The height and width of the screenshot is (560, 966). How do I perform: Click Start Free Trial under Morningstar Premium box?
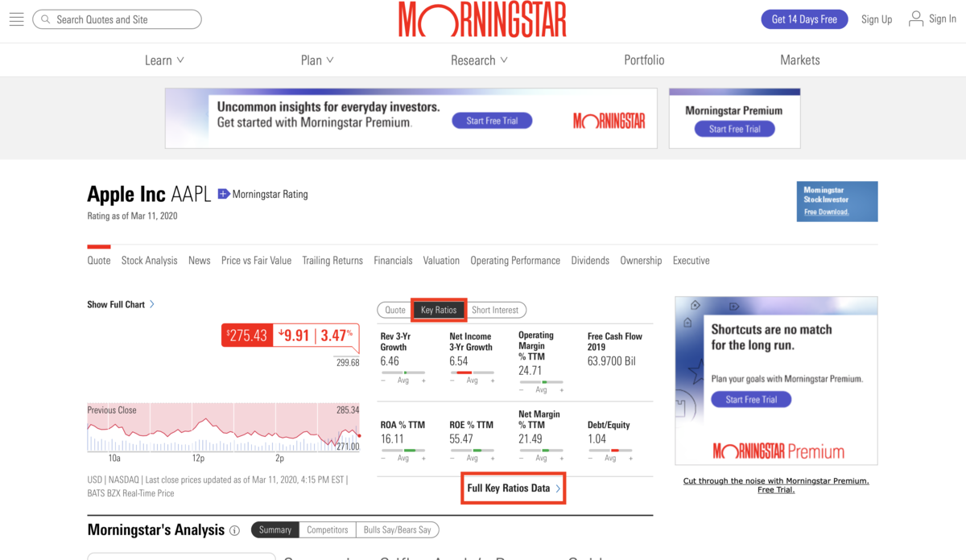pyautogui.click(x=734, y=129)
